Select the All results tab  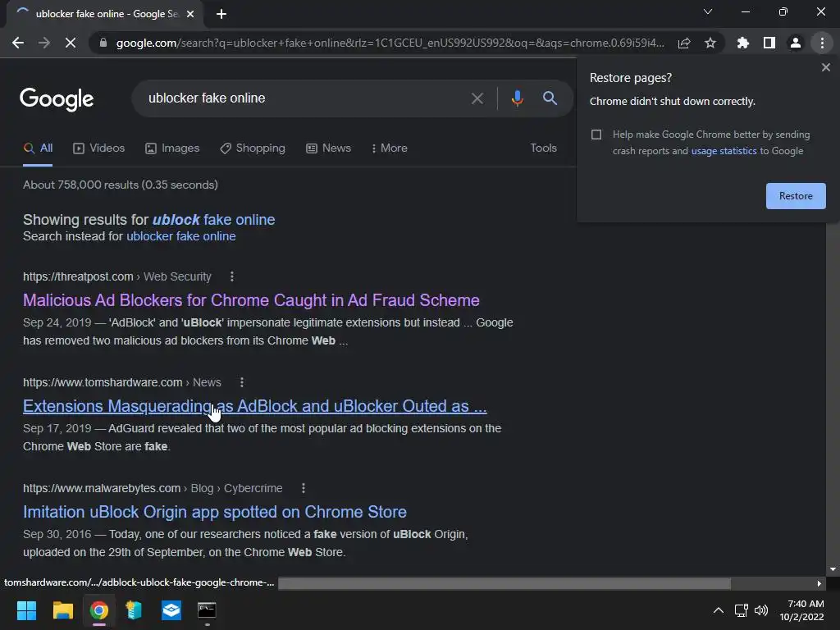click(38, 148)
